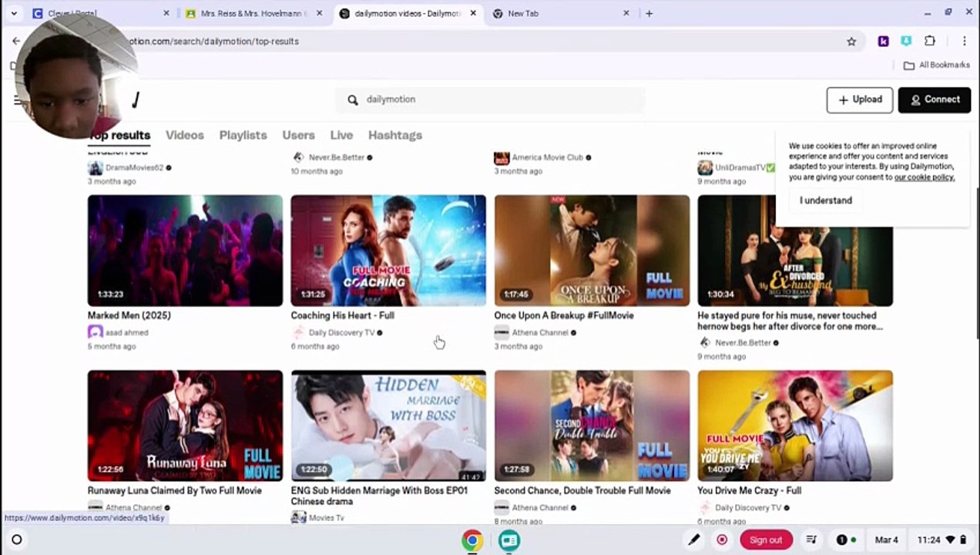
Task: Close the New Tab tab
Action: click(x=626, y=13)
